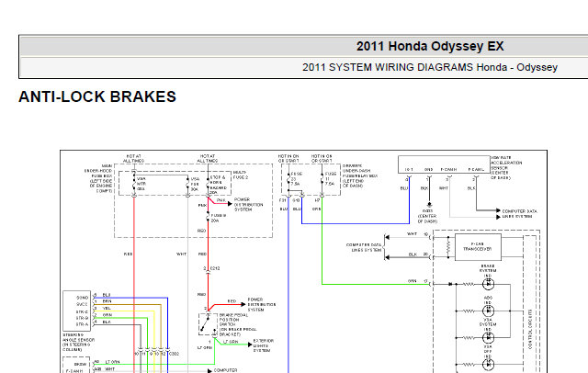Viewport: 588px width, 373px height.
Task: Click the "YEL" wire label at steering sensor
Action: click(x=107, y=308)
